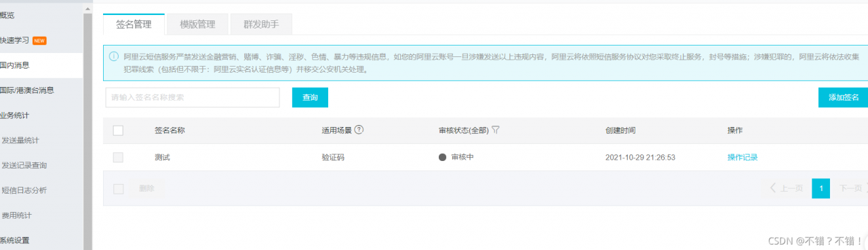Image resolution: width=868 pixels, height=250 pixels.
Task: Click the 2021-10-29 21:26:53 cell
Action: tap(640, 157)
